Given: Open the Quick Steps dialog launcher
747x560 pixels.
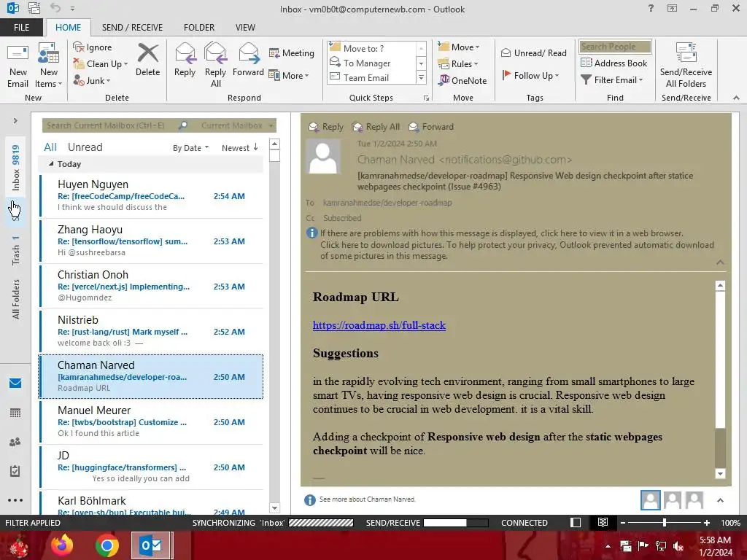Looking at the screenshot, I should [426, 98].
